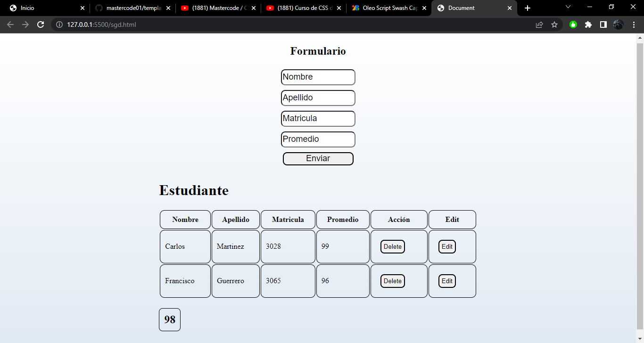Click the browser back arrow
644x343 pixels.
pos(10,24)
